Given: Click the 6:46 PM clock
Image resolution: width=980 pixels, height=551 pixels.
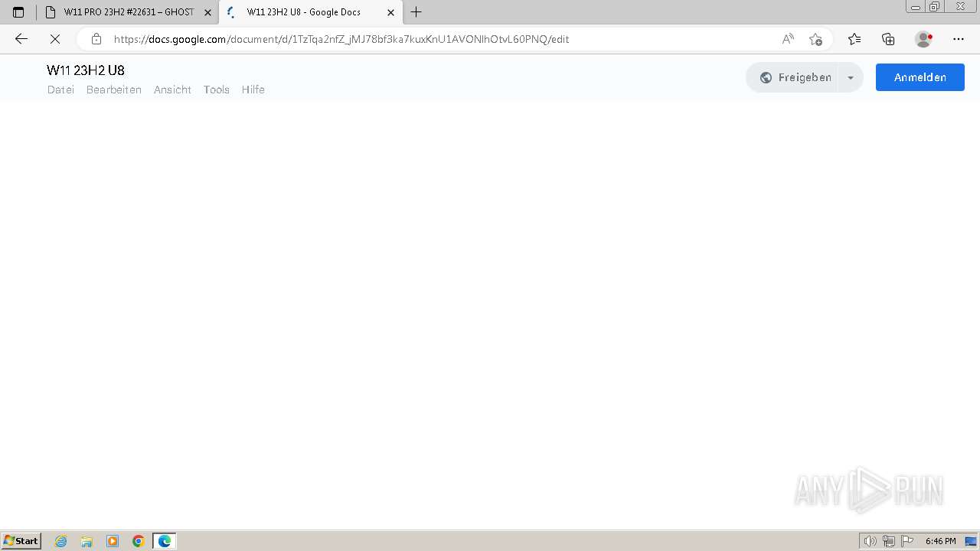Looking at the screenshot, I should (x=940, y=541).
